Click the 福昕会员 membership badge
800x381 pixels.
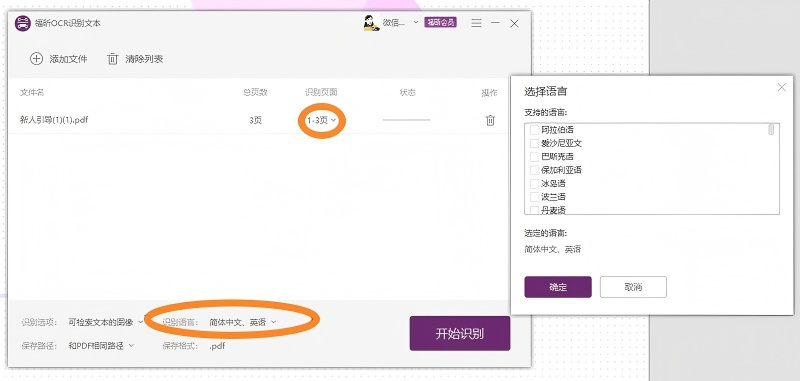click(440, 22)
